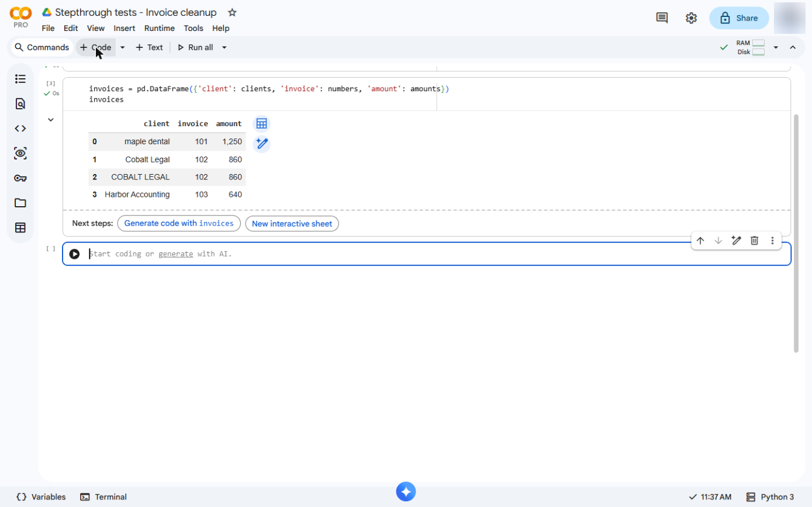Click the Share button
Viewport: 812px width, 507px height.
tap(739, 18)
